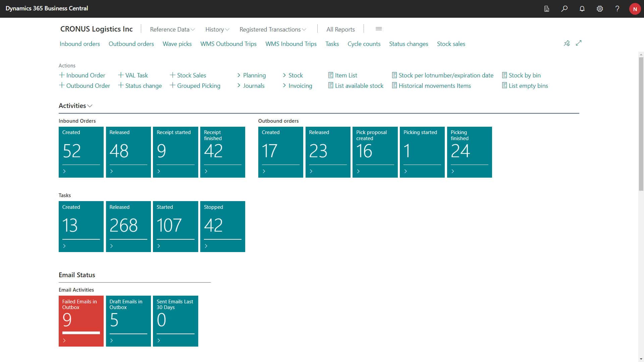Click the vertical page scrollbar
644x362 pixels.
pyautogui.click(x=641, y=124)
